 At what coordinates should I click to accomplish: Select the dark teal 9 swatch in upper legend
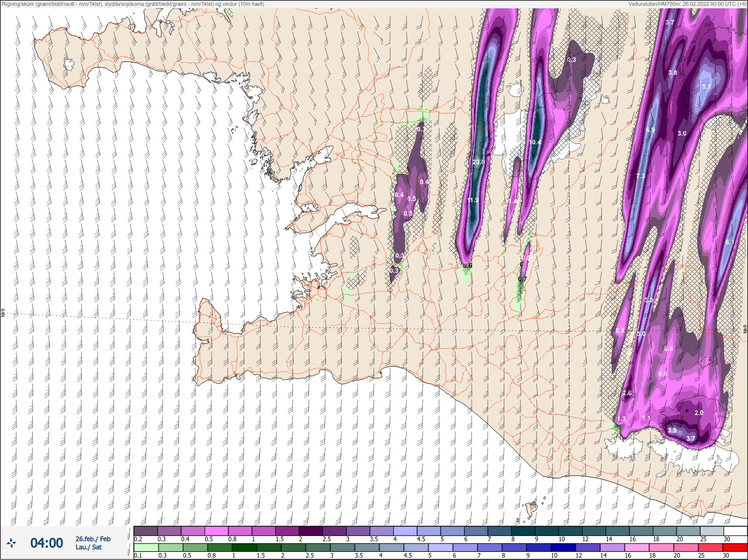pyautogui.click(x=548, y=531)
